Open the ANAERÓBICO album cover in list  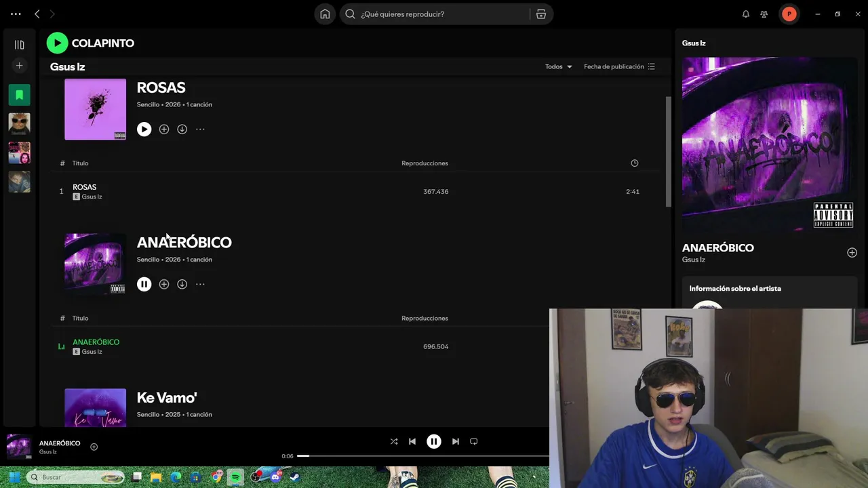95,264
